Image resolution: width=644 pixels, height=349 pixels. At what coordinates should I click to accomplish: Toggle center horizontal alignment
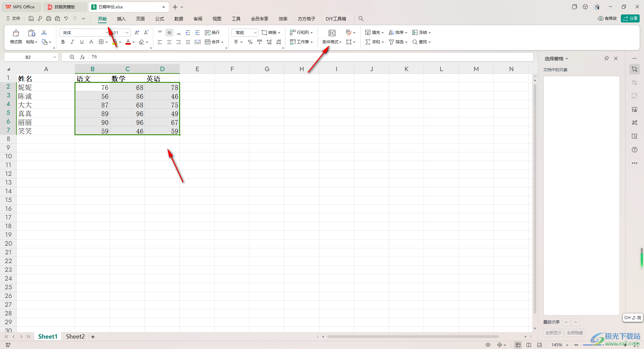click(169, 42)
